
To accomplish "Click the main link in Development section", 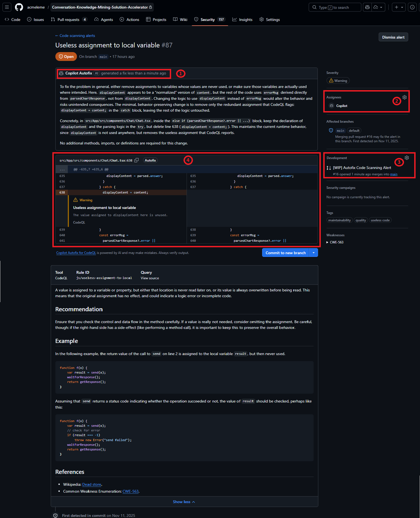I will click(394, 174).
